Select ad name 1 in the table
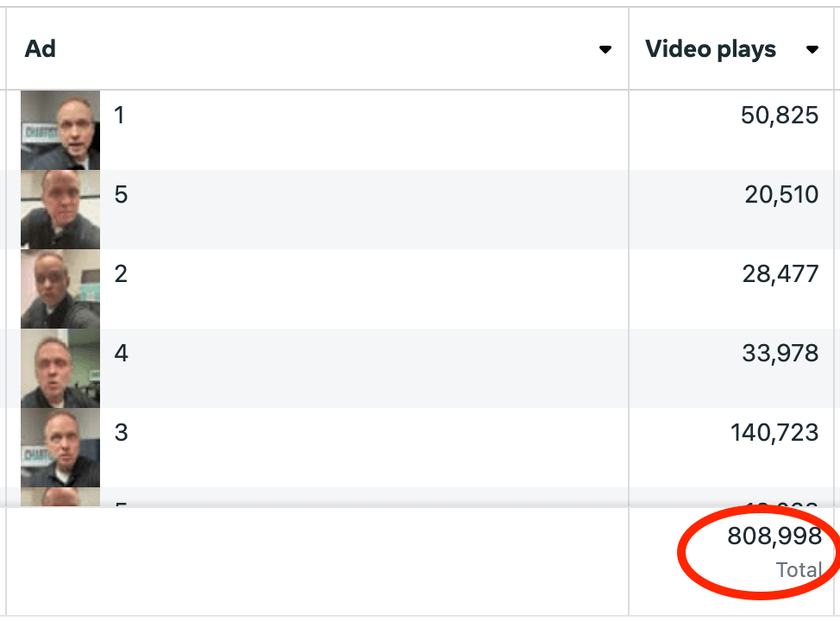Viewport: 840px width, 621px height. click(119, 115)
